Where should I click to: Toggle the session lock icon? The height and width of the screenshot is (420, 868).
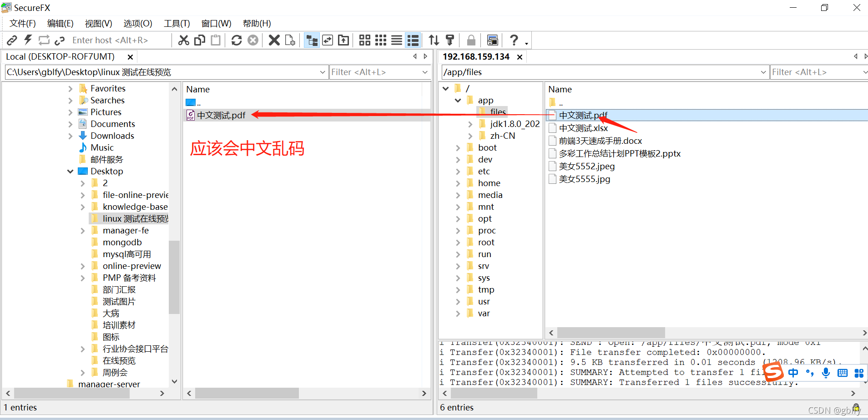coord(471,40)
